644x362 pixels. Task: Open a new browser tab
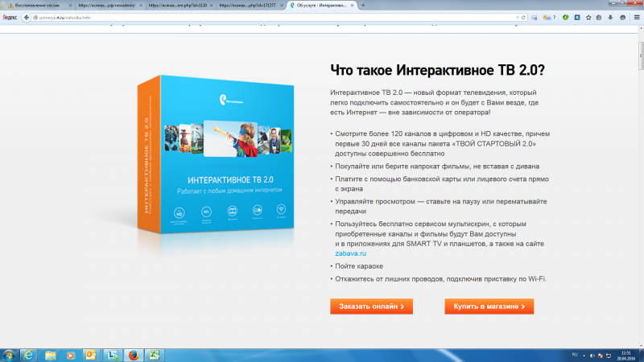click(363, 5)
